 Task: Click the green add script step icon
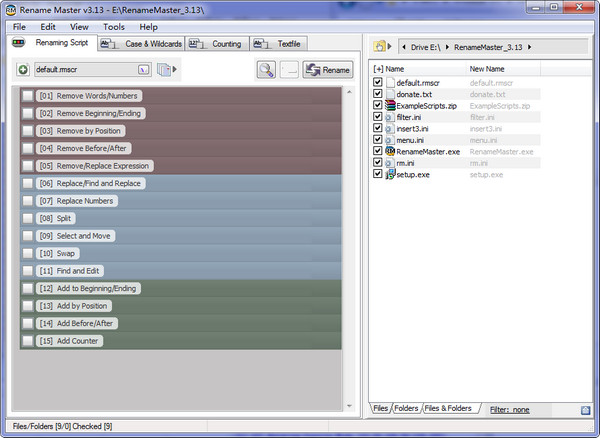click(x=23, y=70)
